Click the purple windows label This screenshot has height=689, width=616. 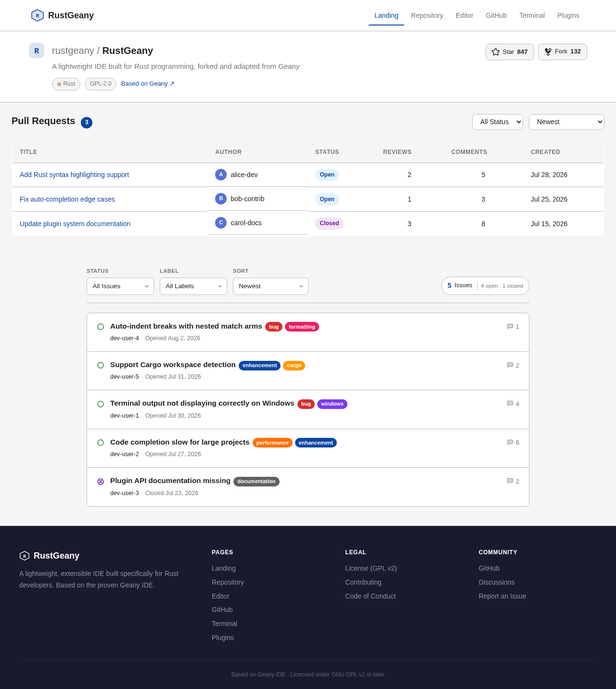point(332,404)
